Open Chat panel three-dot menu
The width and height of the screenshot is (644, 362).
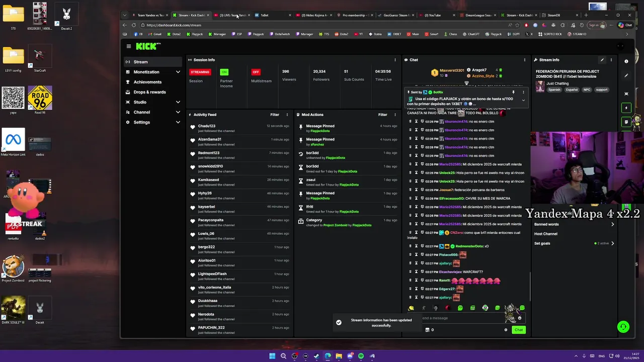click(525, 60)
